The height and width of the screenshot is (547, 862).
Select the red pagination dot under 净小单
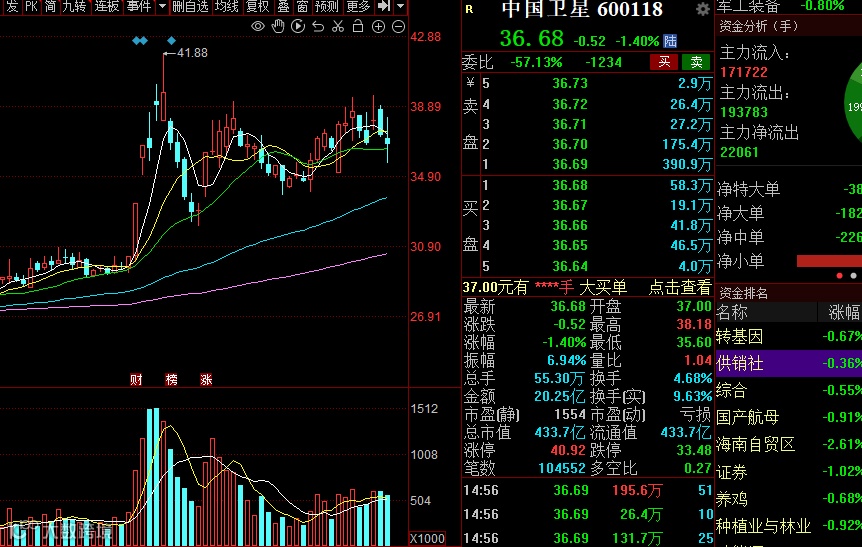pyautogui.click(x=839, y=276)
